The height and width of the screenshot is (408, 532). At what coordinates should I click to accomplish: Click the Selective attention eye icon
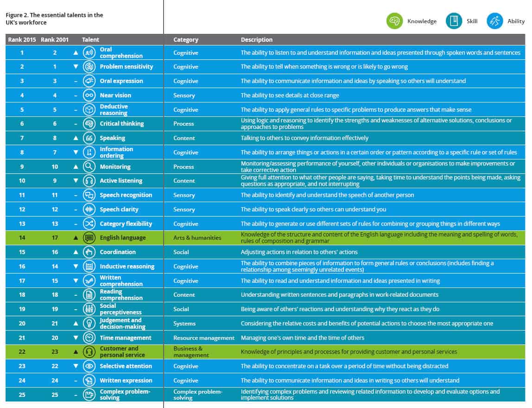(x=89, y=366)
